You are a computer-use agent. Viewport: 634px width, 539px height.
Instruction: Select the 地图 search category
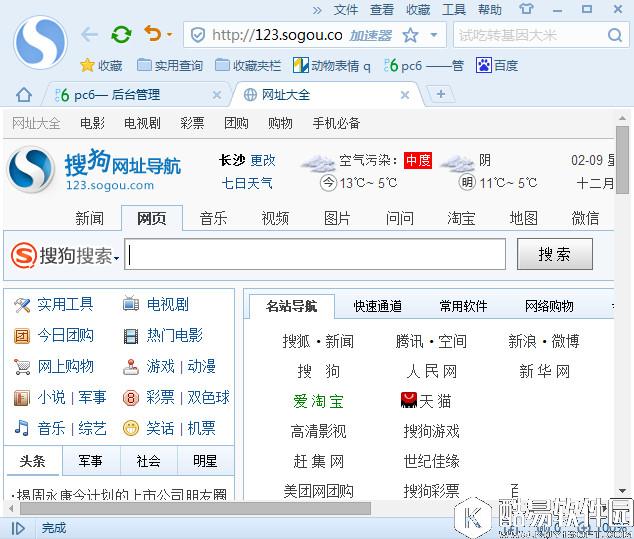click(524, 218)
